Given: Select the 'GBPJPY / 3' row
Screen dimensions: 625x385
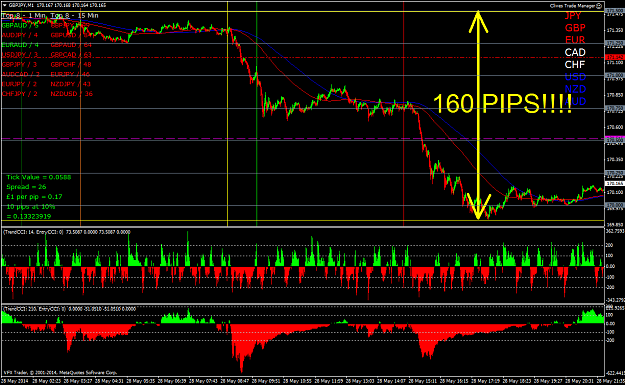Looking at the screenshot, I should 19,65.
